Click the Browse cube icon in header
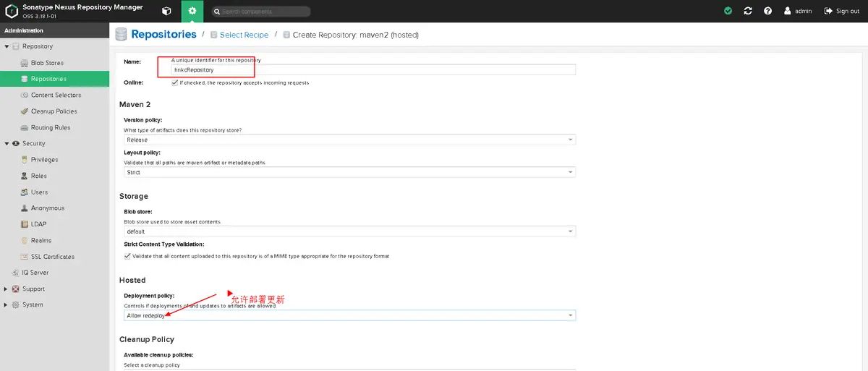This screenshot has height=371, width=868. 166,11
